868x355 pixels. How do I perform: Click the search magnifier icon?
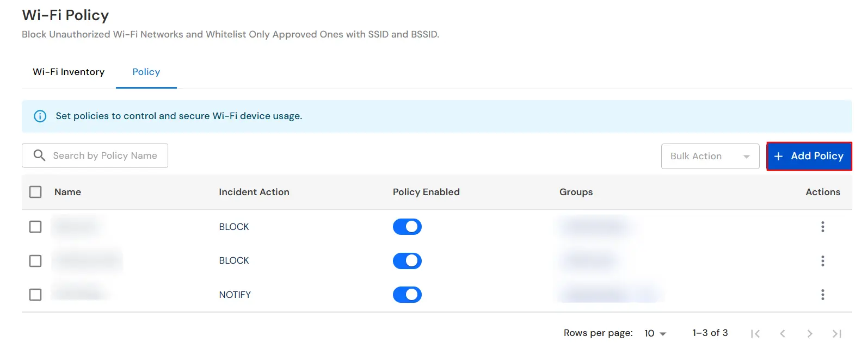[x=39, y=155]
